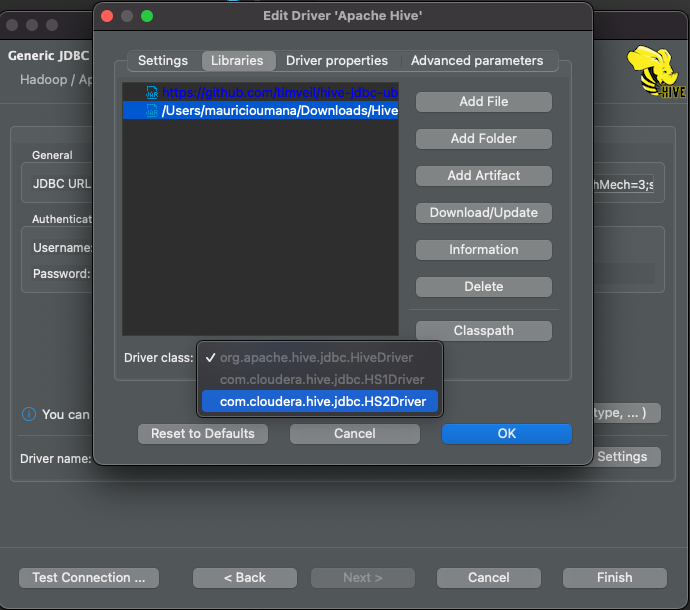Open the Classpath button
Screen dimensions: 690x610
(x=484, y=331)
